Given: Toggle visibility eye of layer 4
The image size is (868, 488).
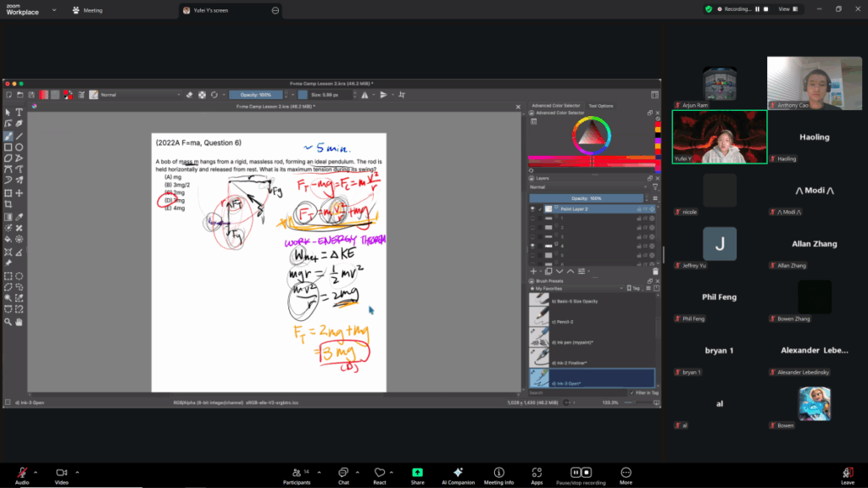Looking at the screenshot, I should (x=533, y=246).
